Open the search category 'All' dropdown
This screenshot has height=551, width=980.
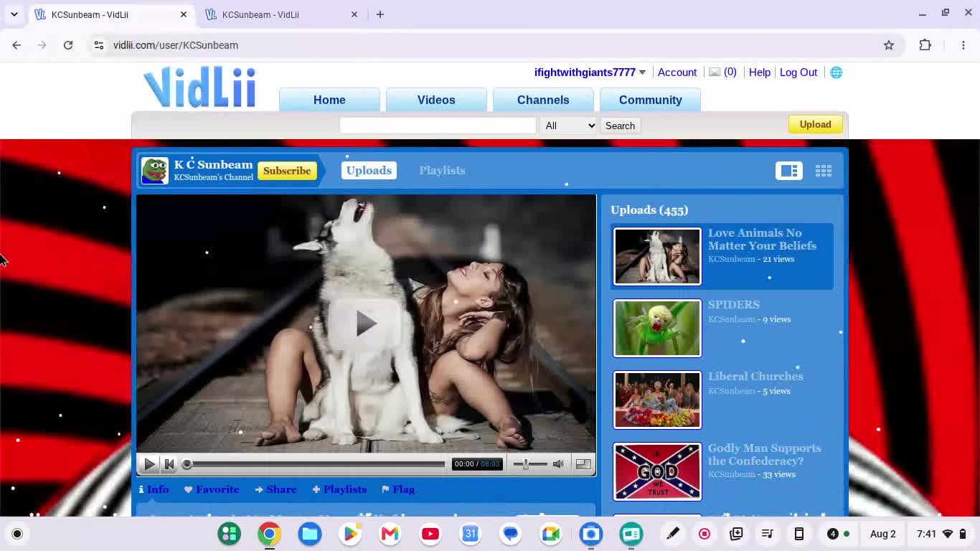(569, 126)
